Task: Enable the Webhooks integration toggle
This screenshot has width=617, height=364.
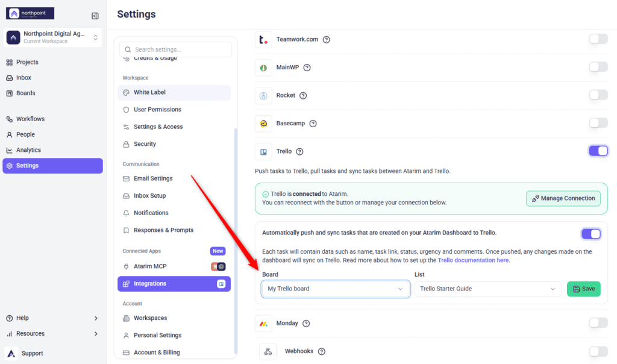Action: [598, 351]
